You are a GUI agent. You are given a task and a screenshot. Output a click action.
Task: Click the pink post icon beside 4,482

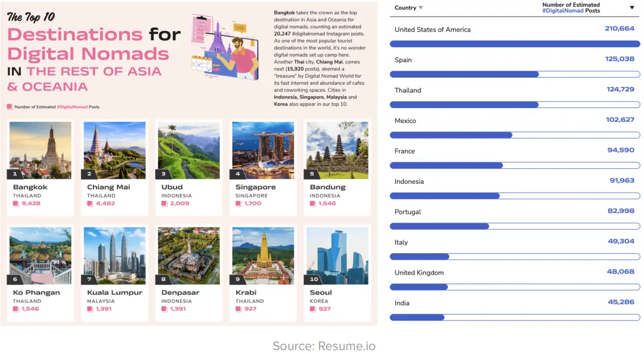[91, 204]
